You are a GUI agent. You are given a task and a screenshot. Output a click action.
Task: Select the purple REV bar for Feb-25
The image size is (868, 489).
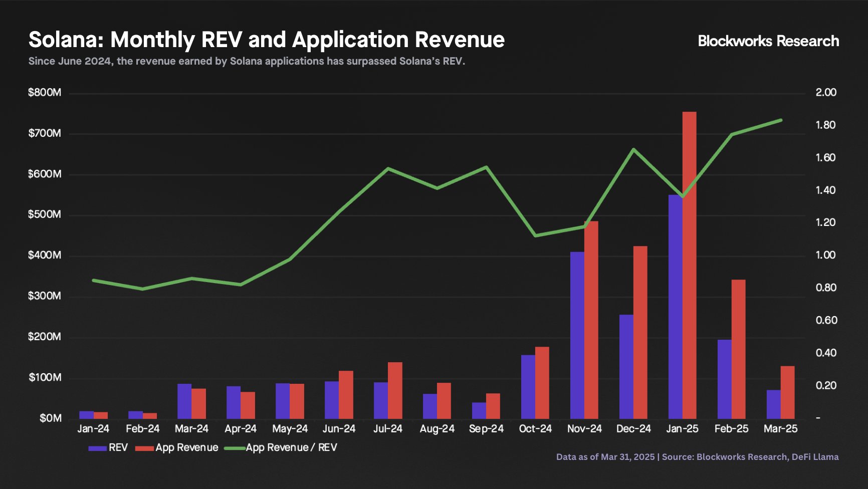(x=724, y=379)
